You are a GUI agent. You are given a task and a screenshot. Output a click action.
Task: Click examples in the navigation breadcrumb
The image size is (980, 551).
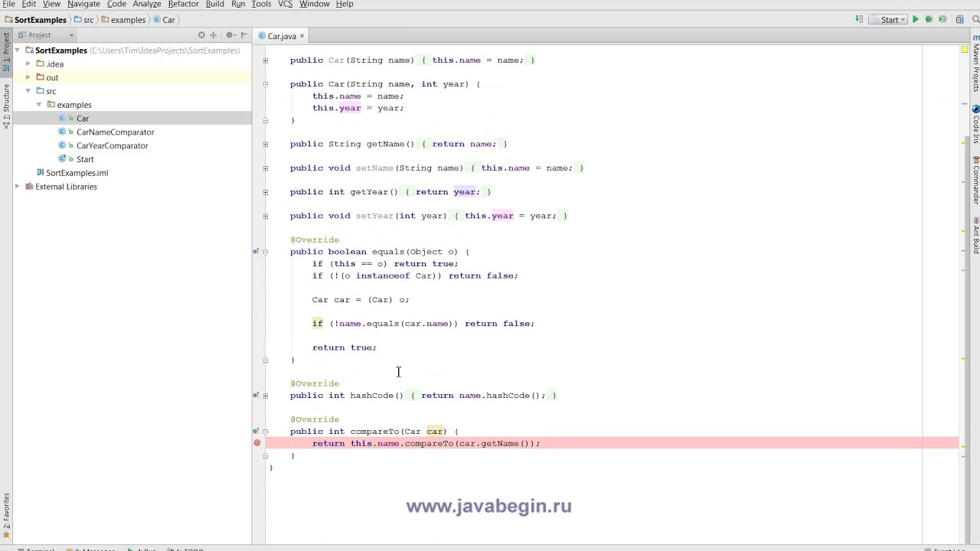pos(123,20)
